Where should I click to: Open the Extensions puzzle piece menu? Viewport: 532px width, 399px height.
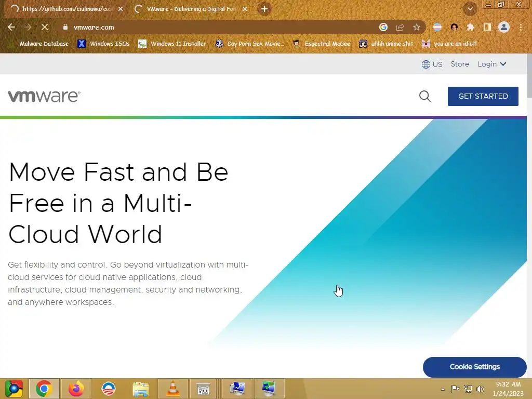(x=470, y=27)
